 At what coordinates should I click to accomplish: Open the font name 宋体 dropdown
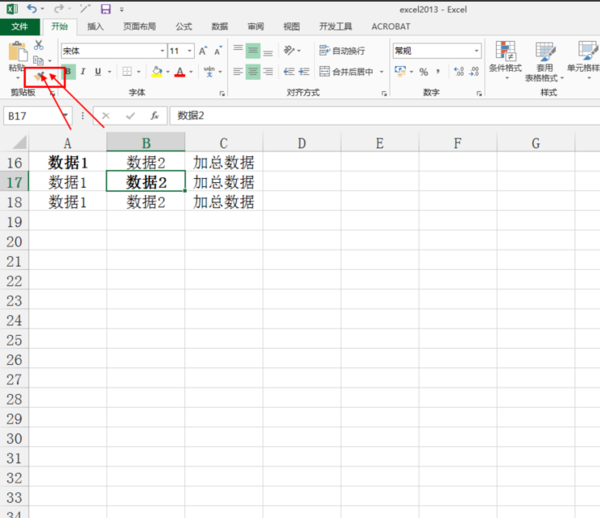tap(162, 50)
